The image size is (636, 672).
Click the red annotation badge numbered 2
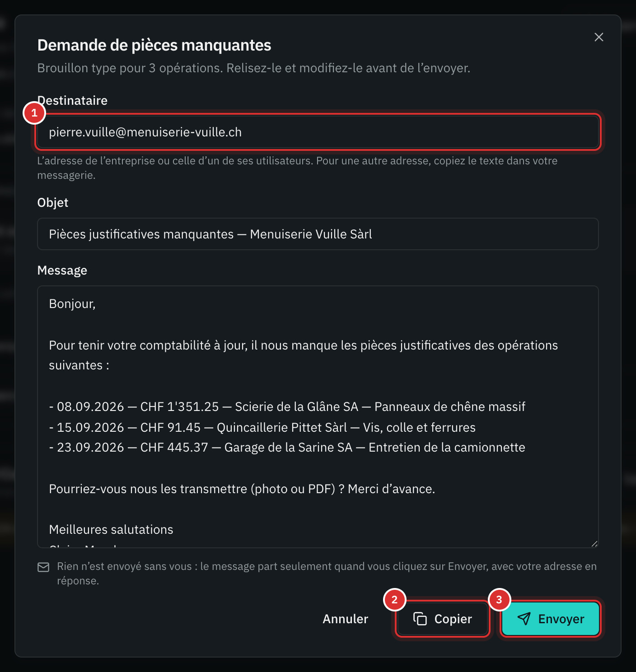pos(394,599)
